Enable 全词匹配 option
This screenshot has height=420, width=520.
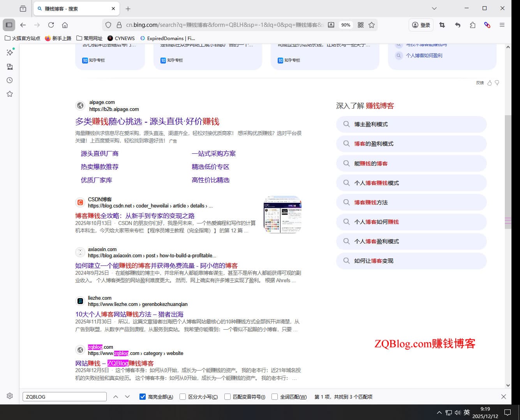(x=275, y=397)
